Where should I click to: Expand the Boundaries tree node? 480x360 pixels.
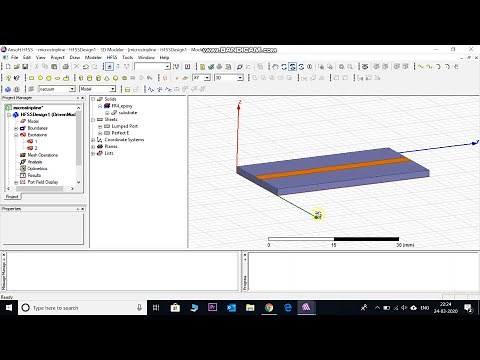point(16,128)
